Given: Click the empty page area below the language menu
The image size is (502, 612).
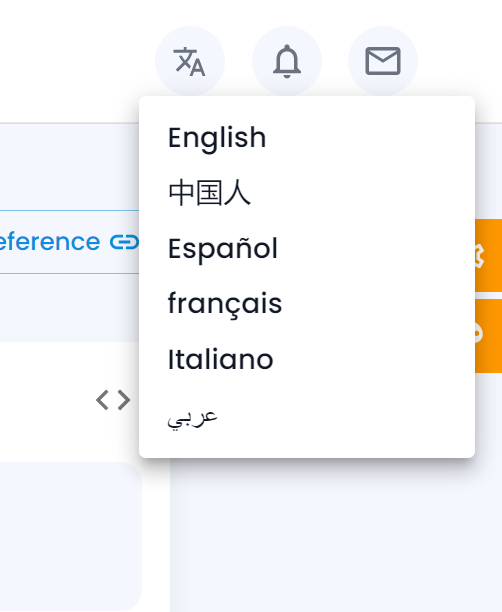Looking at the screenshot, I should [x=336, y=535].
